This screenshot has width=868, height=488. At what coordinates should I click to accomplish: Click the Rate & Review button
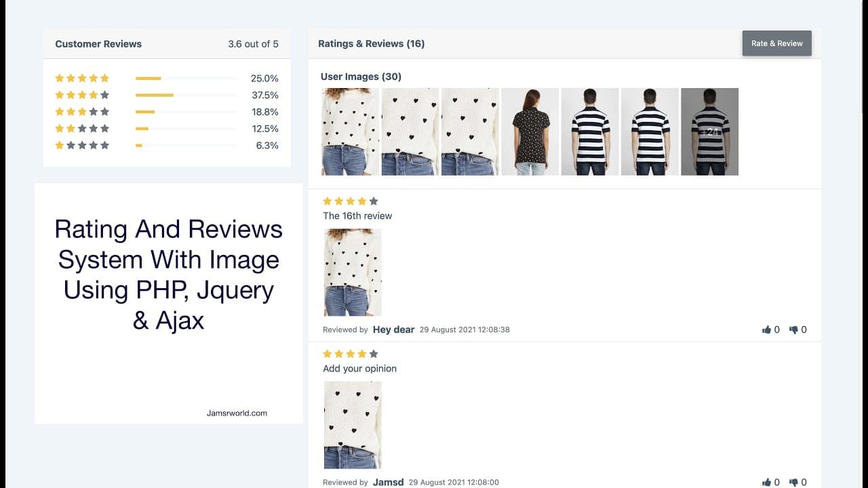776,43
